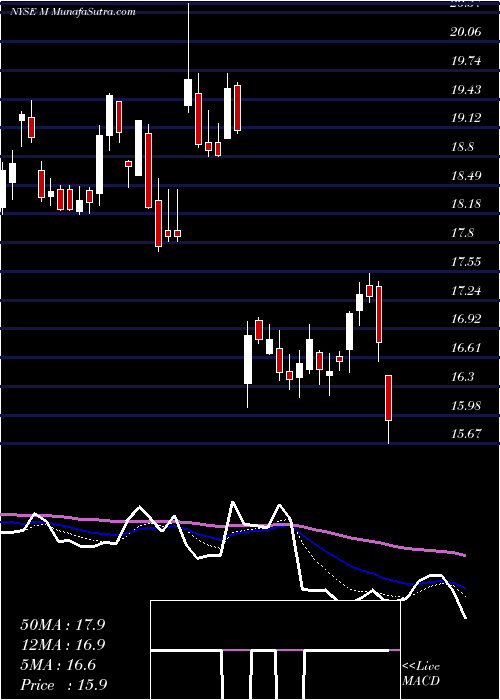This screenshot has height=700, width=500.
Task: Click the 18.8 price axis label
Action: pos(462,147)
